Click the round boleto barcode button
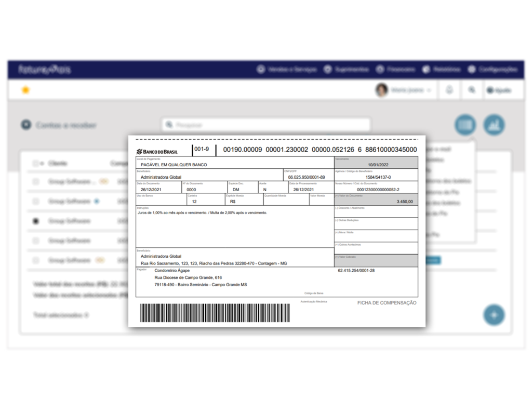 click(465, 125)
